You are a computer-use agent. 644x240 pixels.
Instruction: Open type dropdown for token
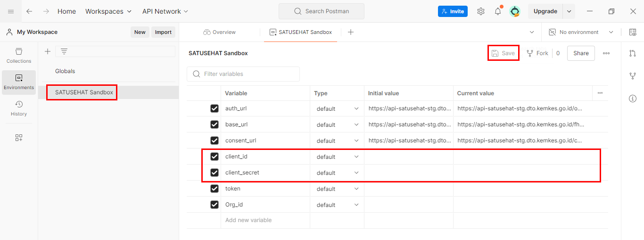point(337,189)
